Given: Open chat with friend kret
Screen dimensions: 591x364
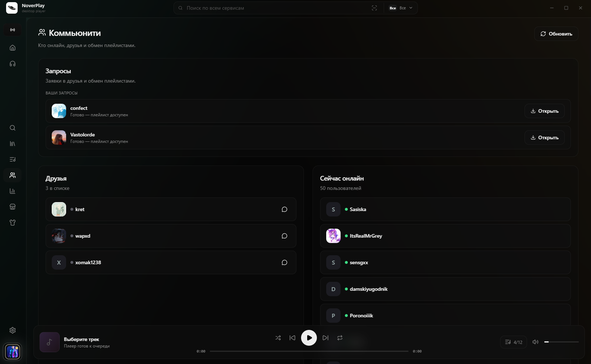Looking at the screenshot, I should point(285,209).
